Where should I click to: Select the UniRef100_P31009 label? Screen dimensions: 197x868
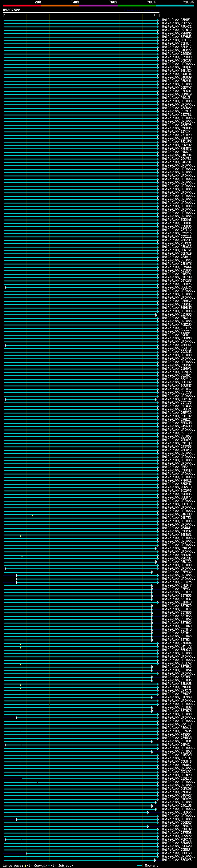tap(177, 57)
